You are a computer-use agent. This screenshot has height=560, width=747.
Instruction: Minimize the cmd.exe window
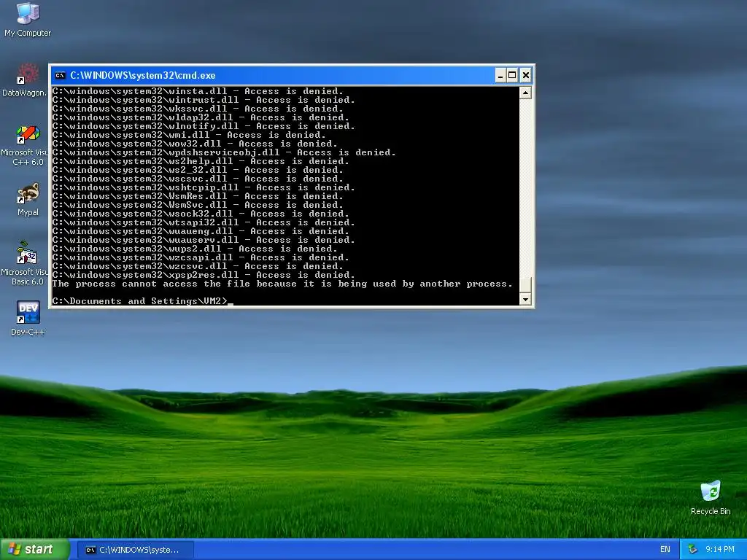(x=500, y=75)
